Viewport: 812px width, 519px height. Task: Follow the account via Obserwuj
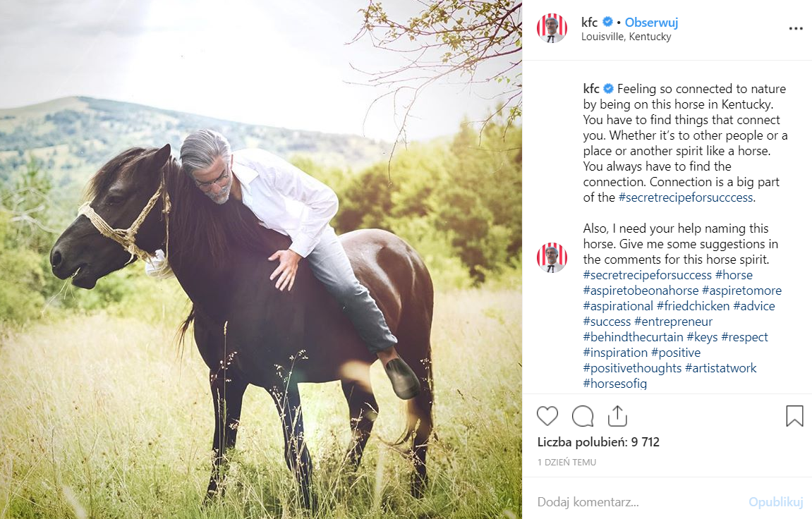651,23
